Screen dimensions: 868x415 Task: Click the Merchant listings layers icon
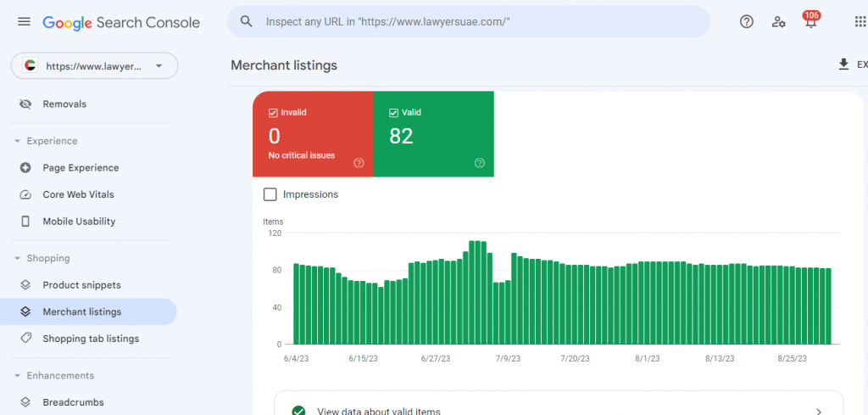tap(25, 312)
